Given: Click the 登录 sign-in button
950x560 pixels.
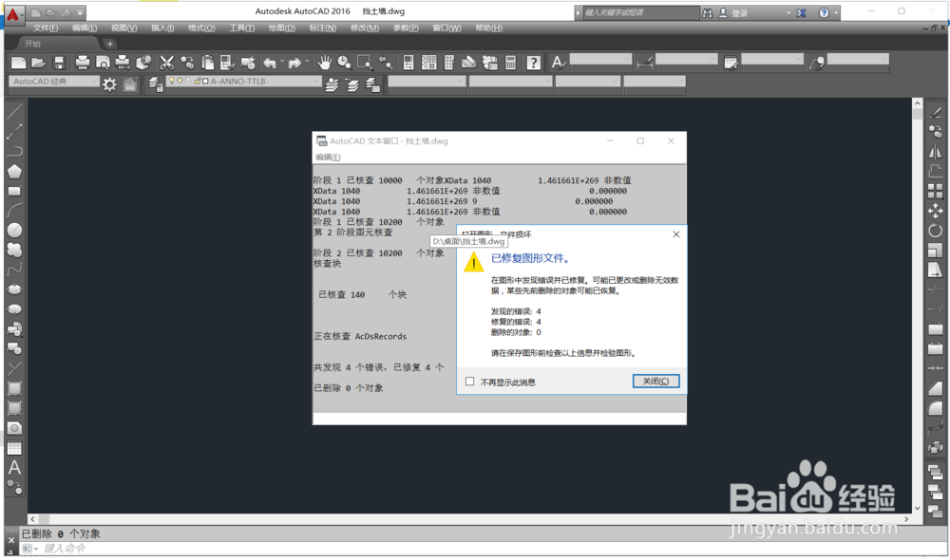Looking at the screenshot, I should (x=734, y=12).
